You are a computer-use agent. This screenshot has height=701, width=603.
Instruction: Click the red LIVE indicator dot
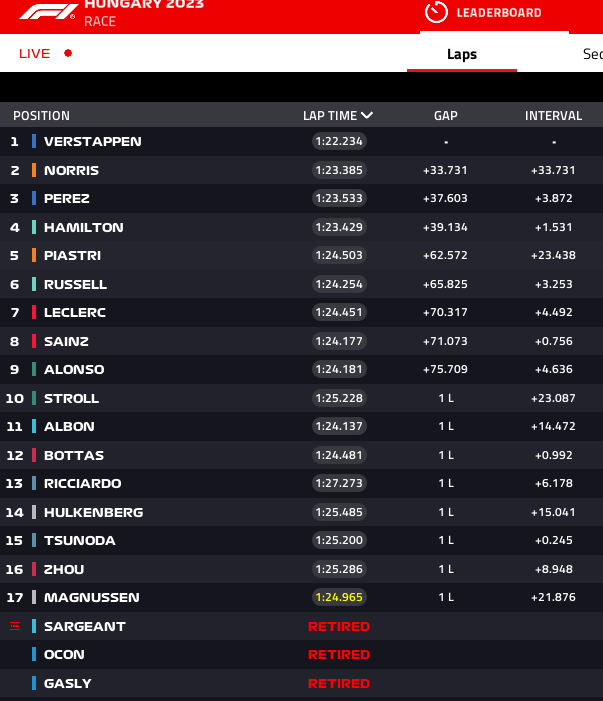pyautogui.click(x=68, y=54)
